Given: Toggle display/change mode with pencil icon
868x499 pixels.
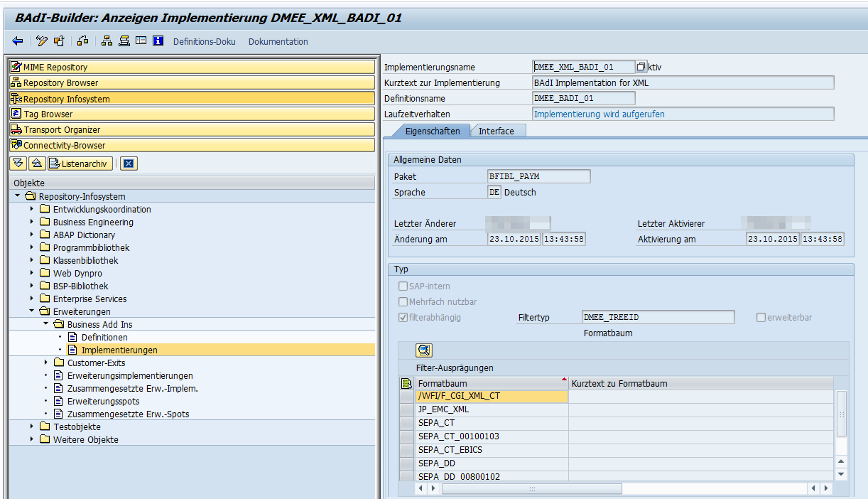Looking at the screenshot, I should click(42, 41).
